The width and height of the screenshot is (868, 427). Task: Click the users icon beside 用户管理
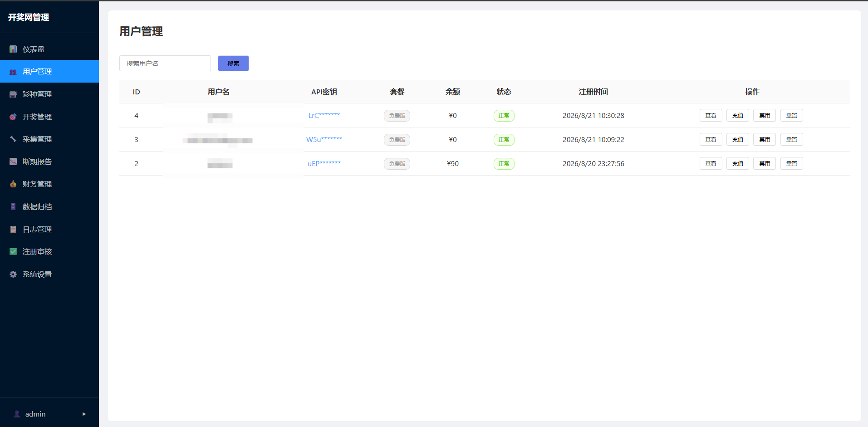pos(13,72)
